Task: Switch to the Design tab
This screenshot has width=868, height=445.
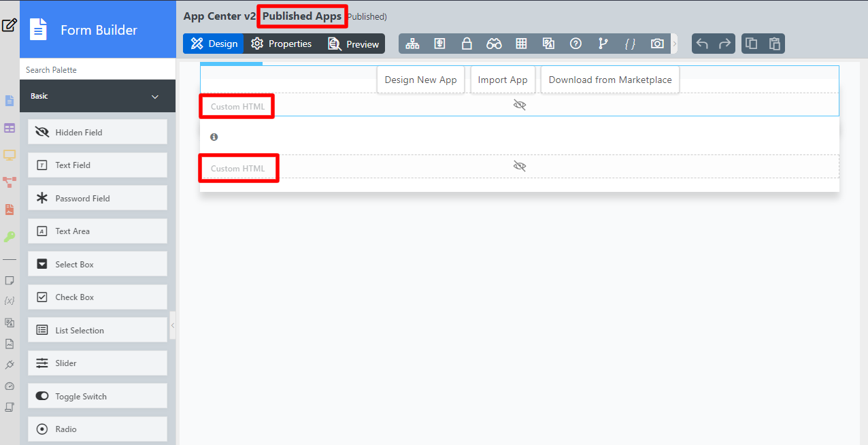Action: [214, 44]
